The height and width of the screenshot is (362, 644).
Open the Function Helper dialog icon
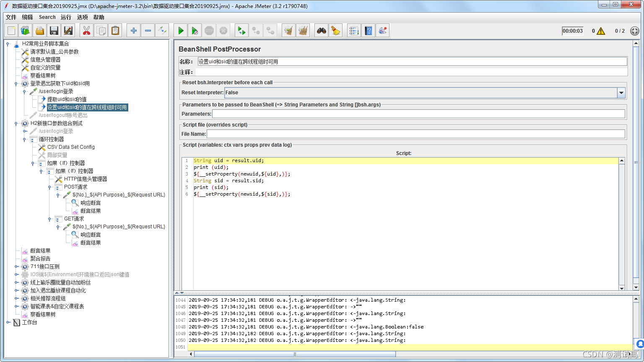[354, 31]
